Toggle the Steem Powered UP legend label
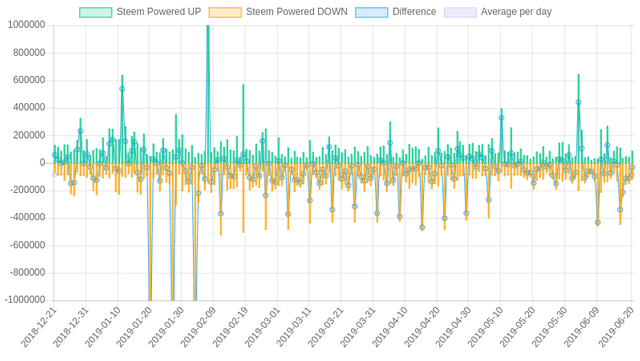 (x=159, y=12)
